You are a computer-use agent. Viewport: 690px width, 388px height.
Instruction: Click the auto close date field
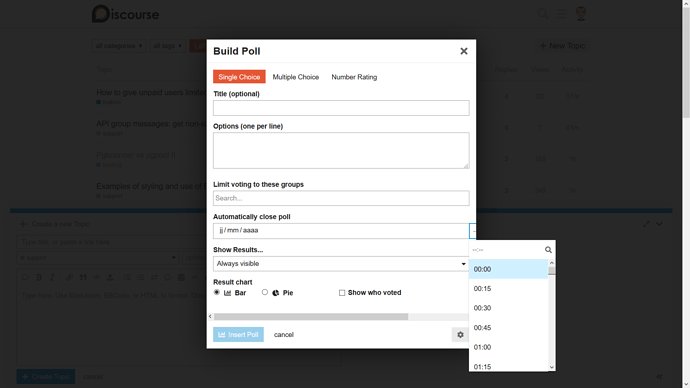coord(341,231)
